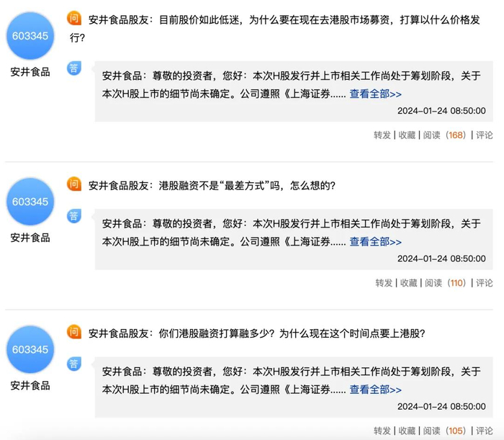Click the 2024-01-24 08:50:00 timestamp of the second answer
The width and height of the screenshot is (504, 440).
click(441, 259)
